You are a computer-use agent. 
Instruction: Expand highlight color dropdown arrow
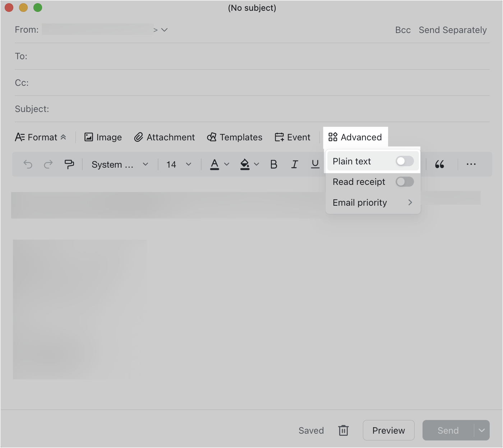pos(257,164)
